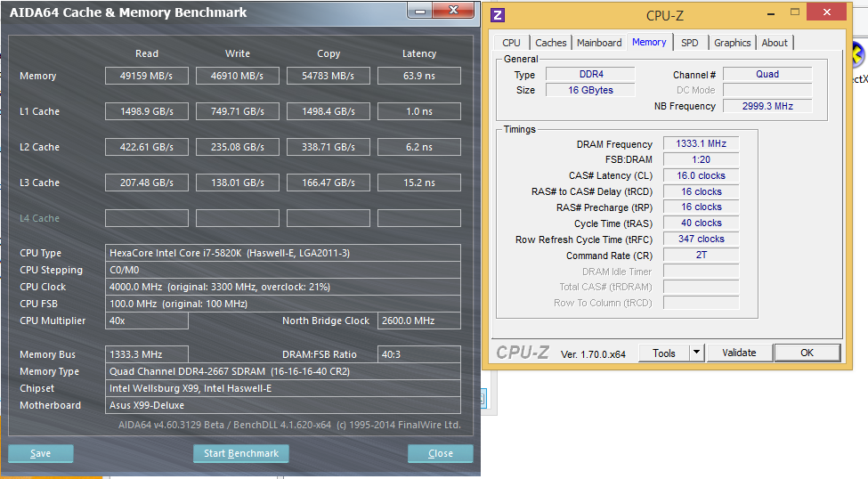Click the L2 Cache Read value 422.61 GB/s
The width and height of the screenshot is (868, 479).
point(147,147)
